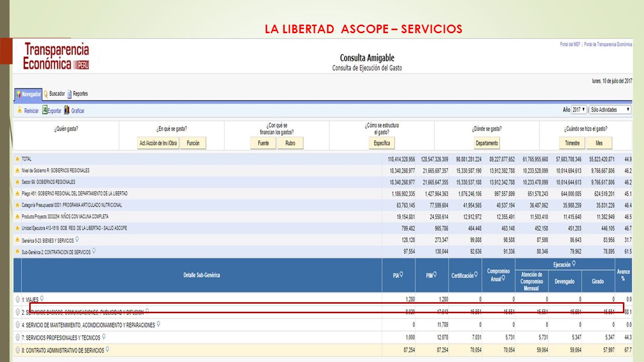Click the Atención de Compromiso Mensual header
Screen dimensions: 644x362
point(531,282)
